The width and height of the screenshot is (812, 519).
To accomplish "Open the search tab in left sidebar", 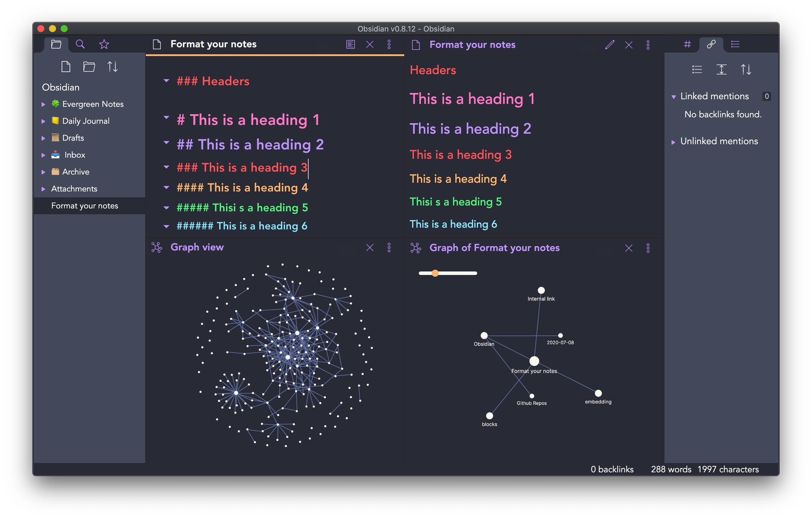I will click(x=80, y=44).
